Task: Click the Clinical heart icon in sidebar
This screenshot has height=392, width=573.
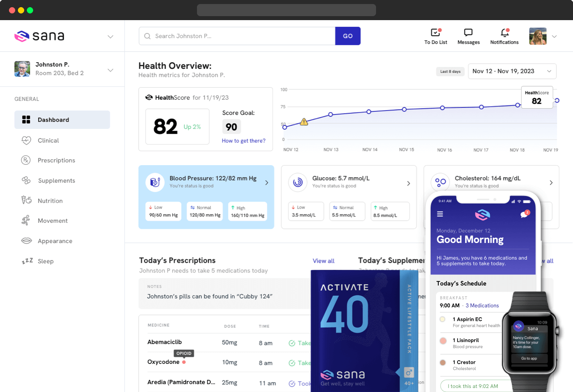Action: click(x=26, y=141)
